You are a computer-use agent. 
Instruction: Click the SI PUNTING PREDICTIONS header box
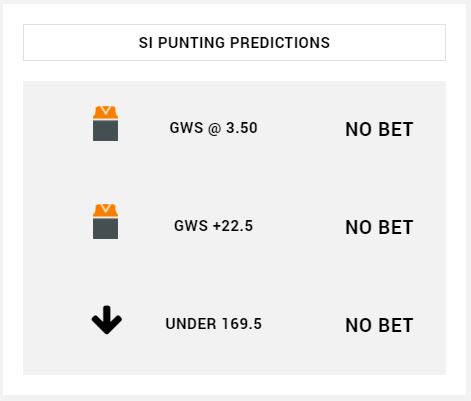pos(234,42)
